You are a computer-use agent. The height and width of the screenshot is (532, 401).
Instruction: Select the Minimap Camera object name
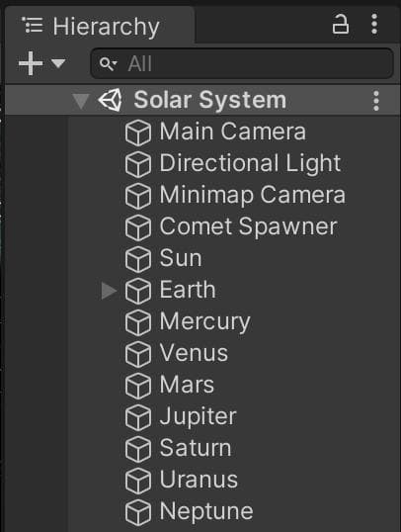click(253, 196)
